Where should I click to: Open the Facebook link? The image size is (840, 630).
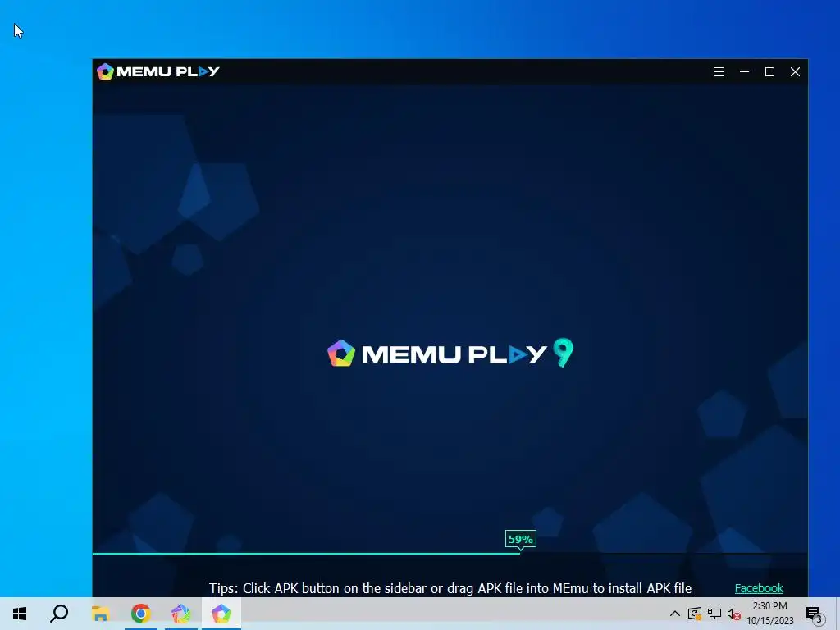pos(759,588)
